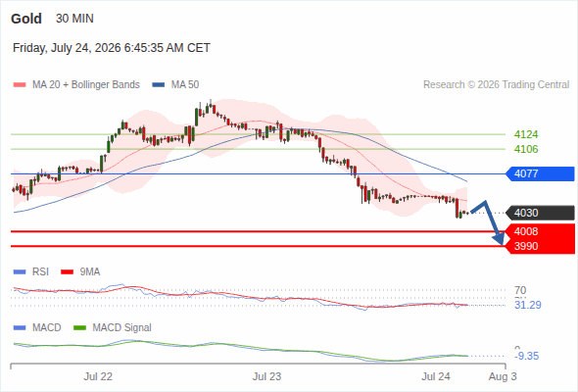Click the Jul 22 date axis label
This screenshot has height=392, width=578.
pyautogui.click(x=98, y=376)
